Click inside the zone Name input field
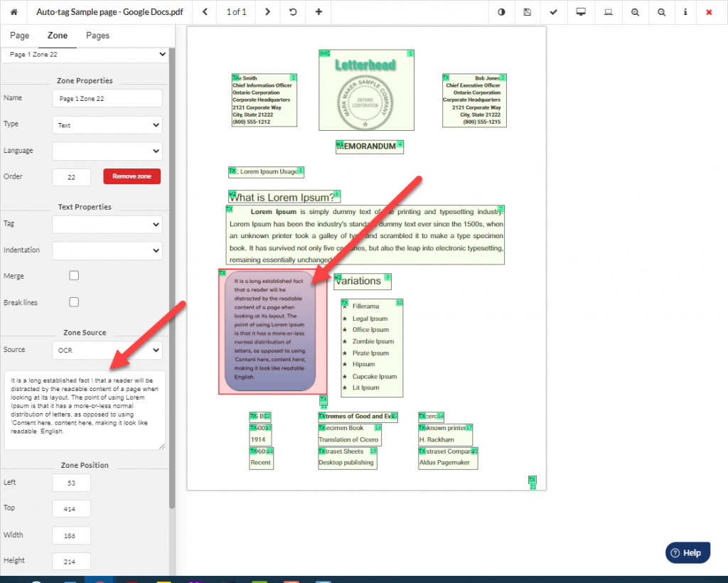The width and height of the screenshot is (728, 583). (107, 98)
